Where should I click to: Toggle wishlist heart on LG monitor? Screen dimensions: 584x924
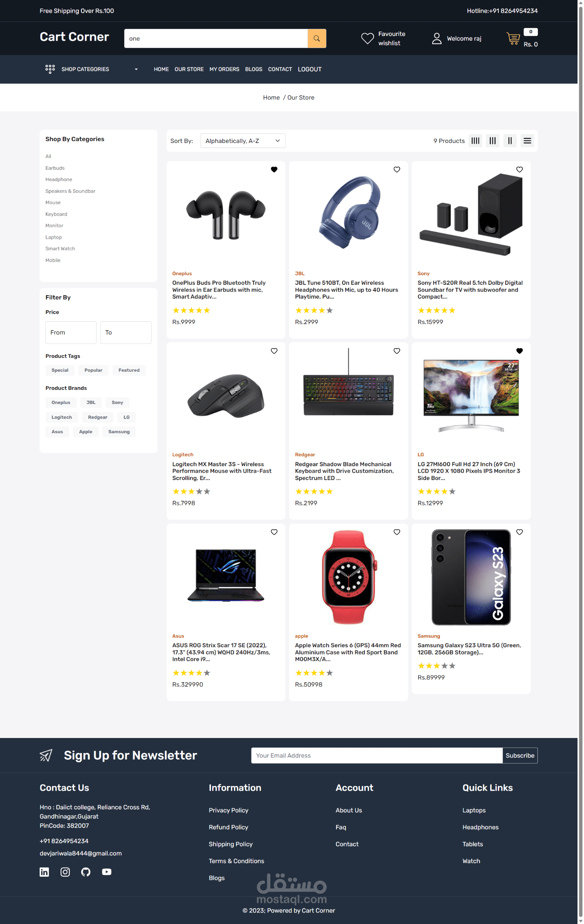pyautogui.click(x=519, y=351)
